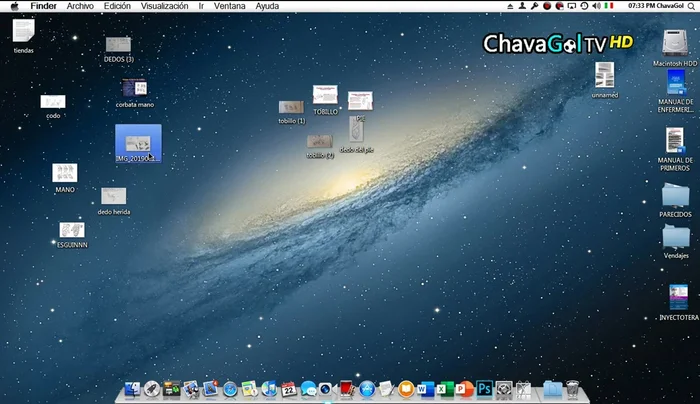Select highlighted IMG_2019 image file
The image size is (700, 404).
[x=138, y=143]
